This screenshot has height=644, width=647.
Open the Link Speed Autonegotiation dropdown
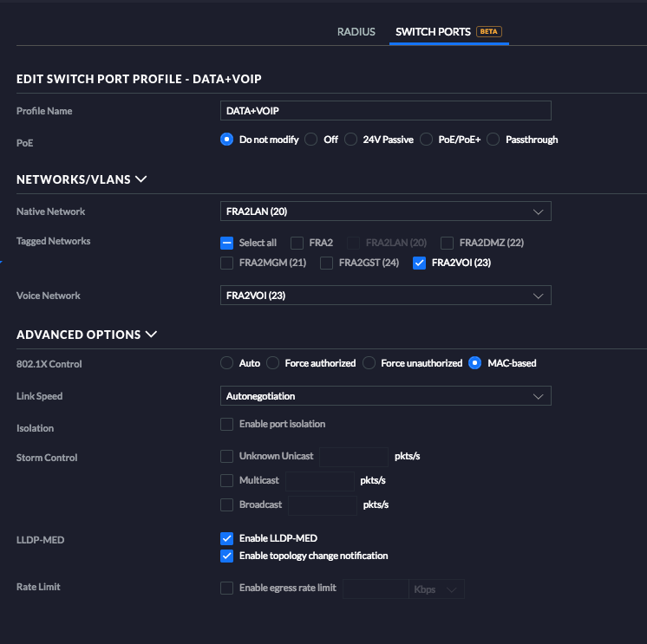[386, 396]
